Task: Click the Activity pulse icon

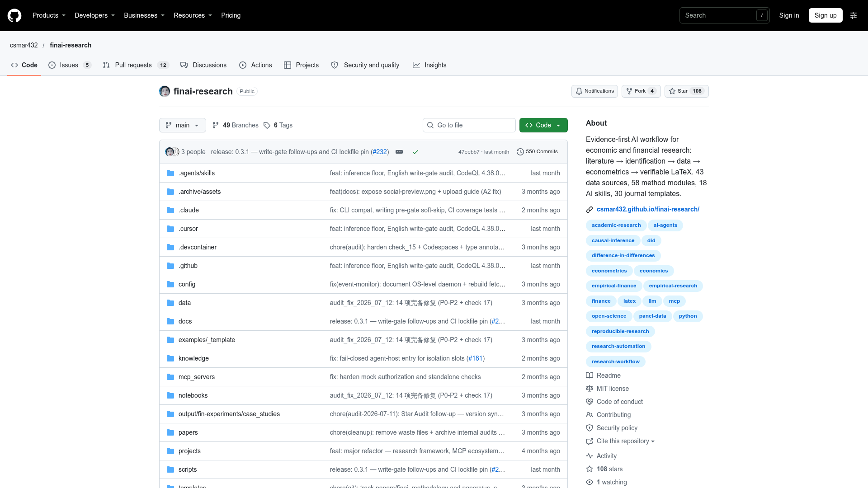Action: coord(590,456)
